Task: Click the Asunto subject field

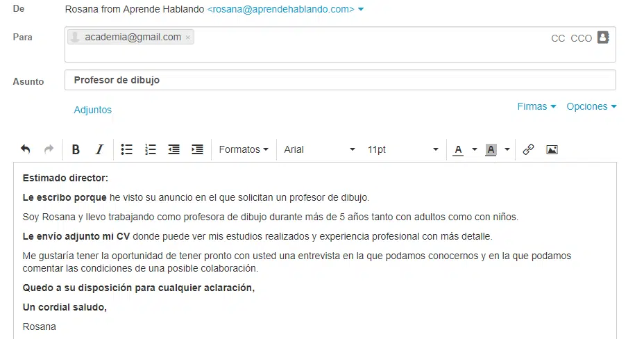Action: coord(340,80)
